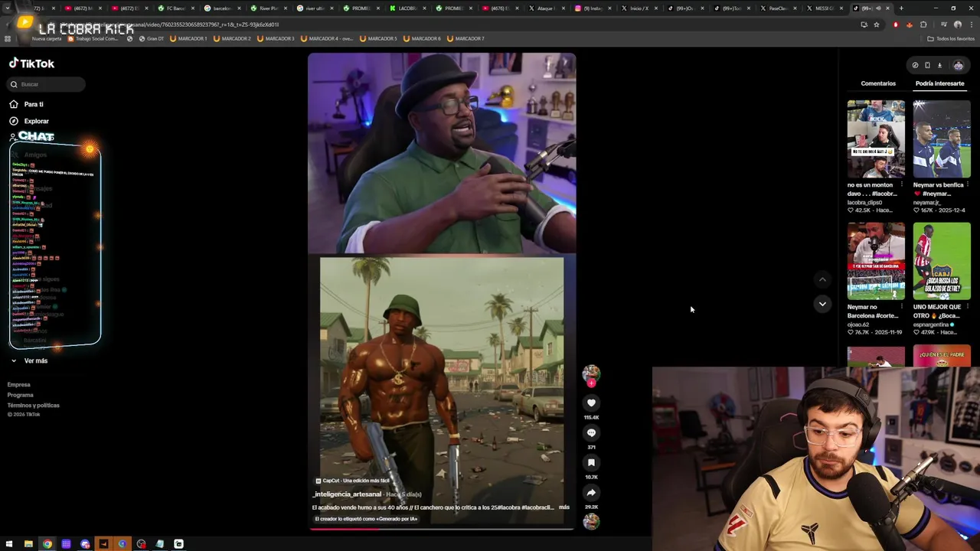
Task: Focus the Buscar search field
Action: [47, 84]
